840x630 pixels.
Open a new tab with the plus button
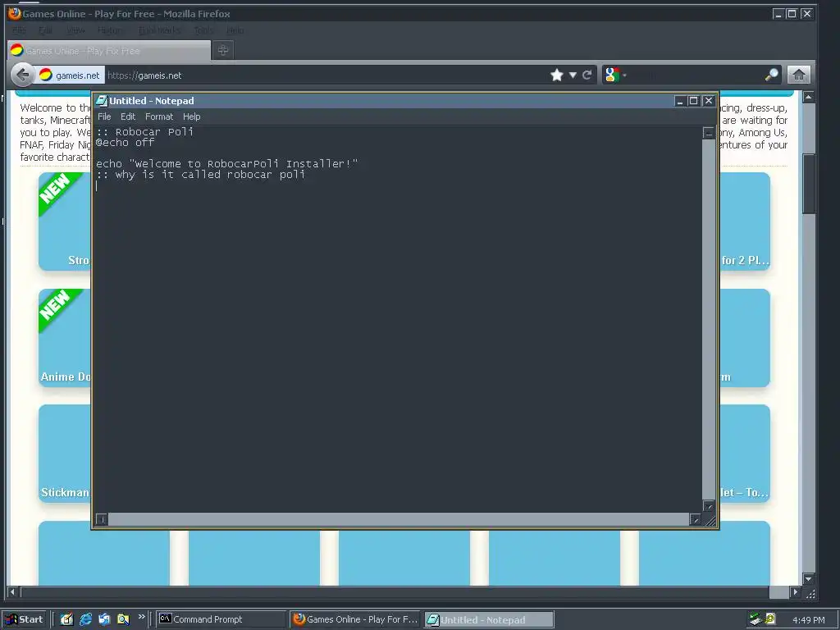[223, 50]
